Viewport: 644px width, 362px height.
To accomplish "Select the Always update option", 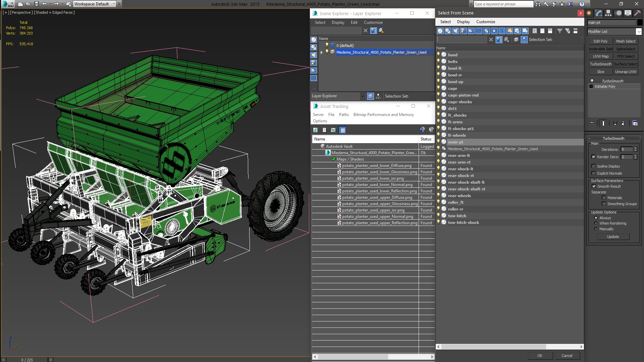I will [x=596, y=218].
